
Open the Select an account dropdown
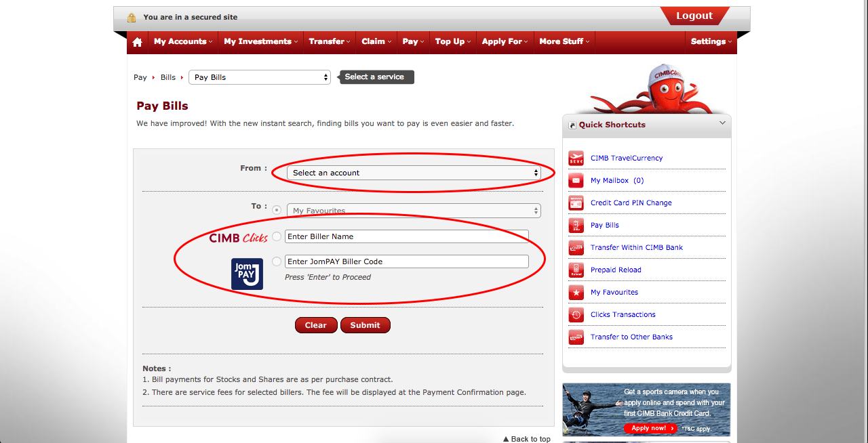click(x=414, y=173)
